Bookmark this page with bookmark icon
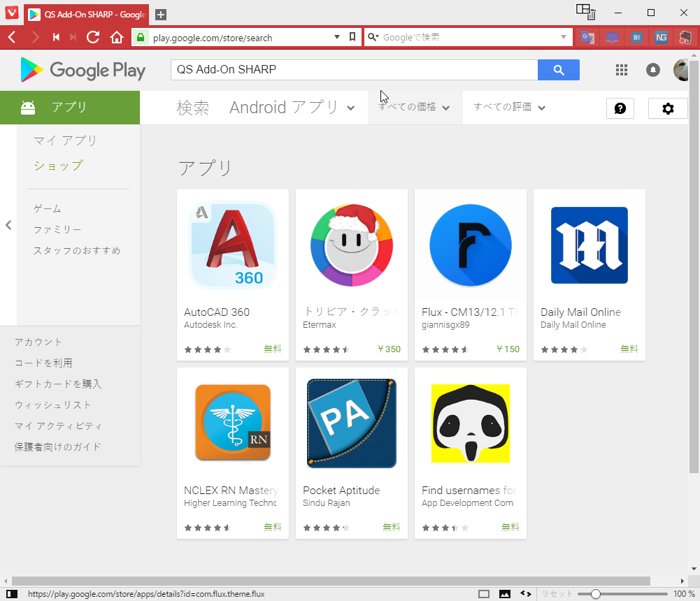This screenshot has width=700, height=601. point(352,37)
